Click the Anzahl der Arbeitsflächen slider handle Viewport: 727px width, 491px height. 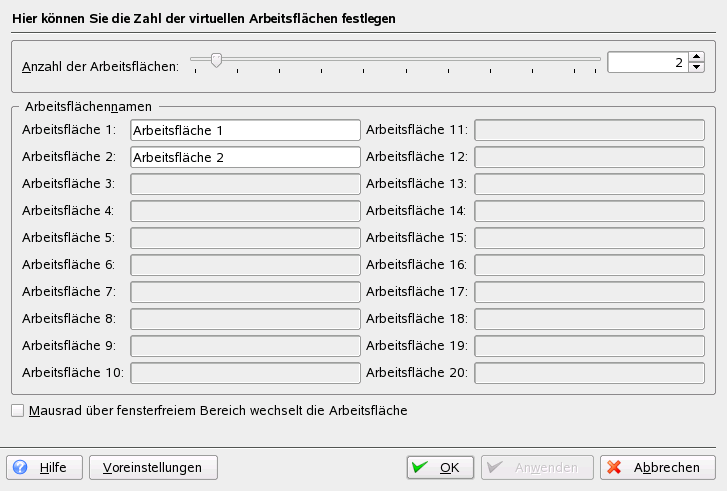(x=215, y=61)
